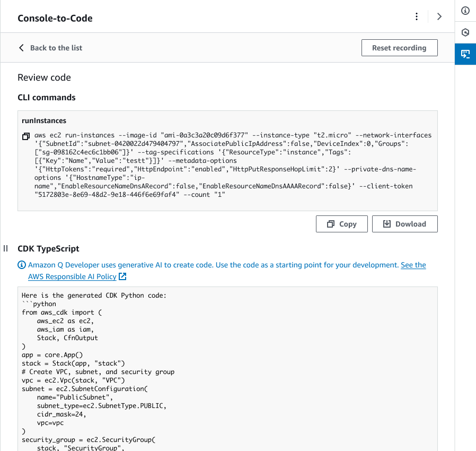This screenshot has width=476, height=451.
Task: Toggle the highlighted Console-to-Code sidebar icon
Action: 465,54
